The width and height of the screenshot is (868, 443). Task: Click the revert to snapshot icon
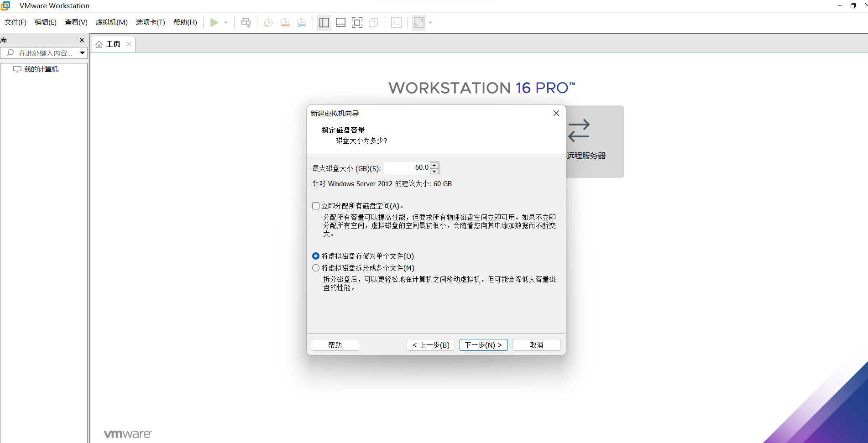coord(285,22)
